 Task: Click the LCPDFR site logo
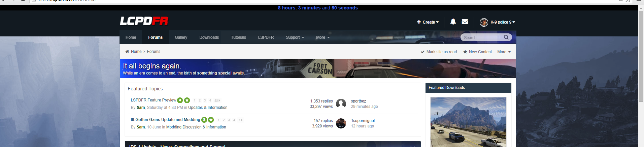click(x=144, y=21)
